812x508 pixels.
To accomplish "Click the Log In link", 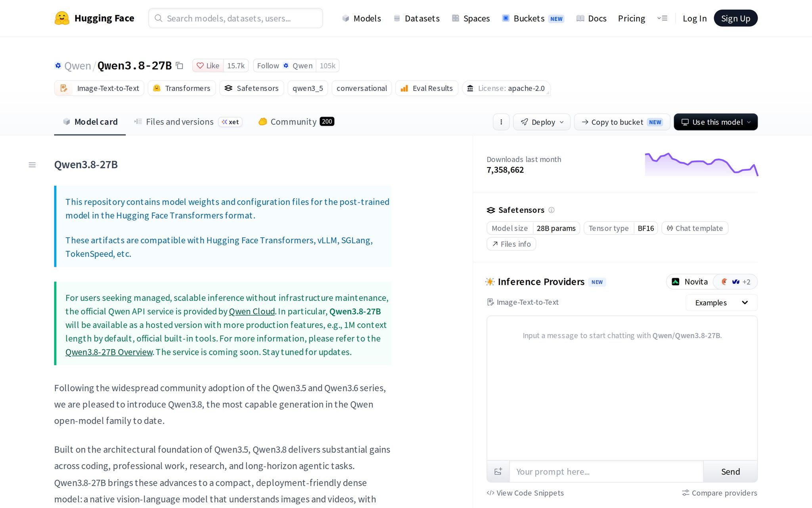I will point(695,18).
